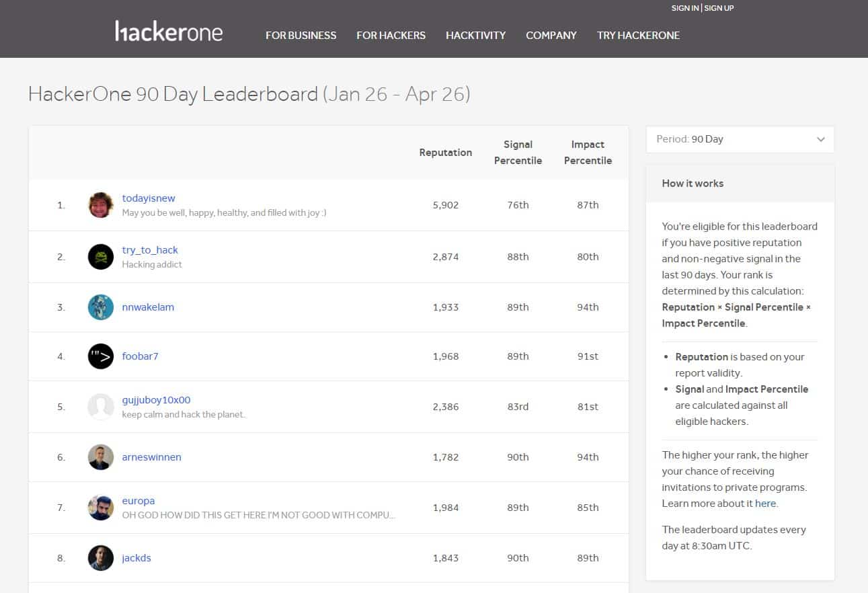Follow the 'here' learn more link
This screenshot has width=868, height=593.
coord(765,504)
